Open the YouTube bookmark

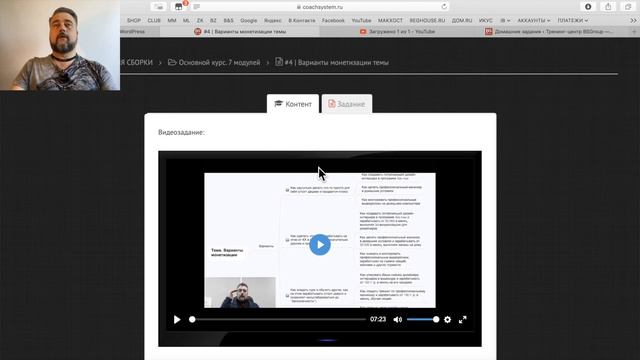tap(361, 20)
